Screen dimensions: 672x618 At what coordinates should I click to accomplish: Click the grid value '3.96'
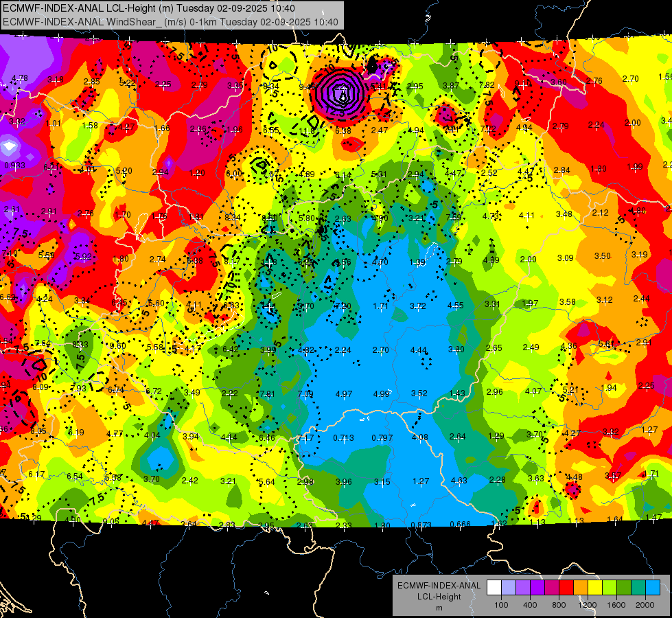343,482
